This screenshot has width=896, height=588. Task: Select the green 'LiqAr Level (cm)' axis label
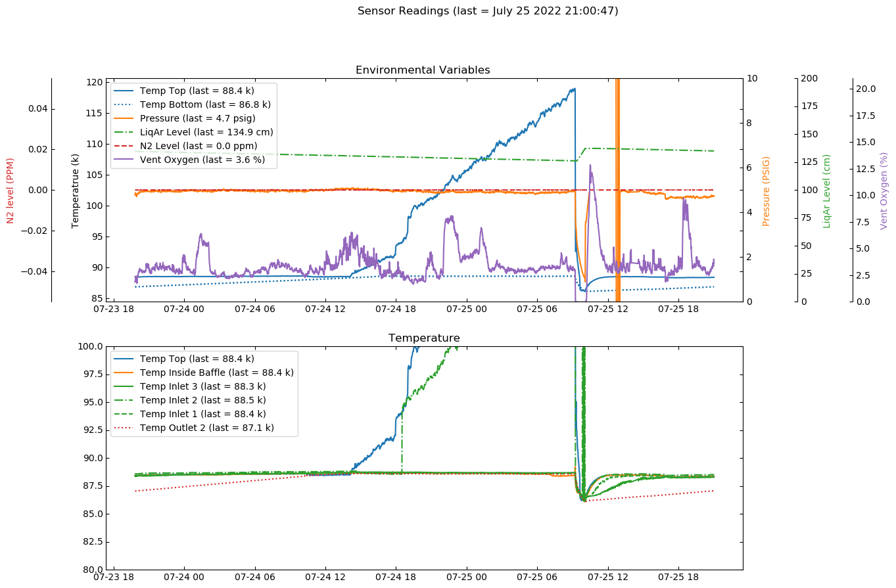[x=826, y=191]
